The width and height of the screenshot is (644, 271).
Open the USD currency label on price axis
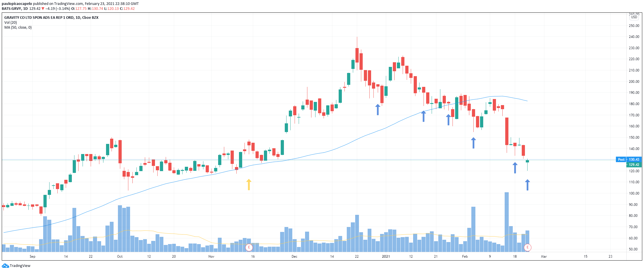click(634, 17)
